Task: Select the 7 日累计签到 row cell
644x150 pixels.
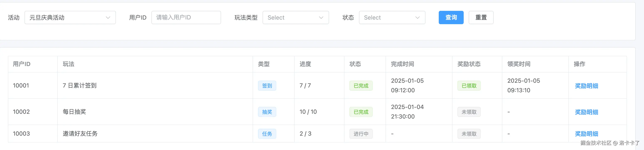Action: tap(80, 86)
